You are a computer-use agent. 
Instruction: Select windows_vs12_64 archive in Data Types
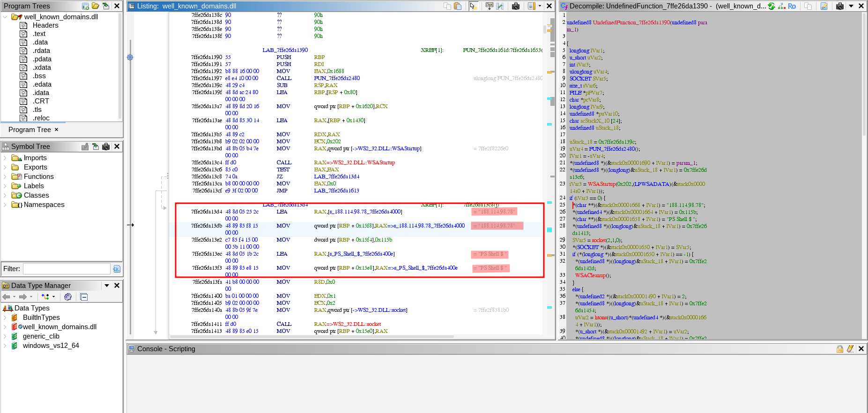pos(51,346)
